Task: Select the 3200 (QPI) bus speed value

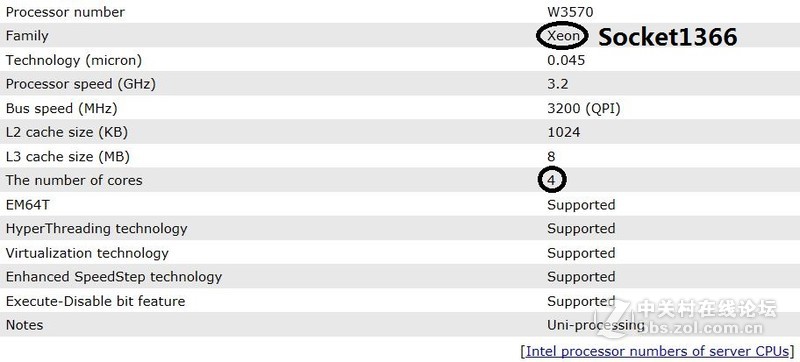Action: (584, 108)
